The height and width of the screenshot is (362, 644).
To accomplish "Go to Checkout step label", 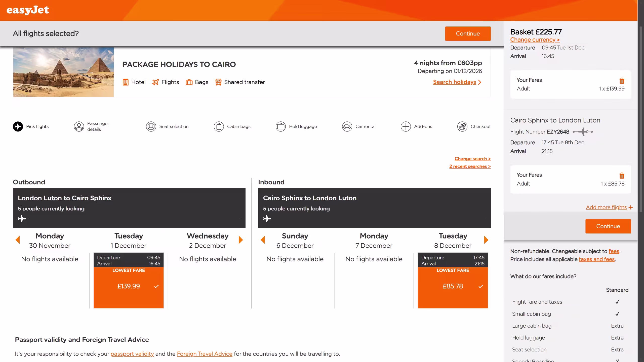I will (480, 126).
